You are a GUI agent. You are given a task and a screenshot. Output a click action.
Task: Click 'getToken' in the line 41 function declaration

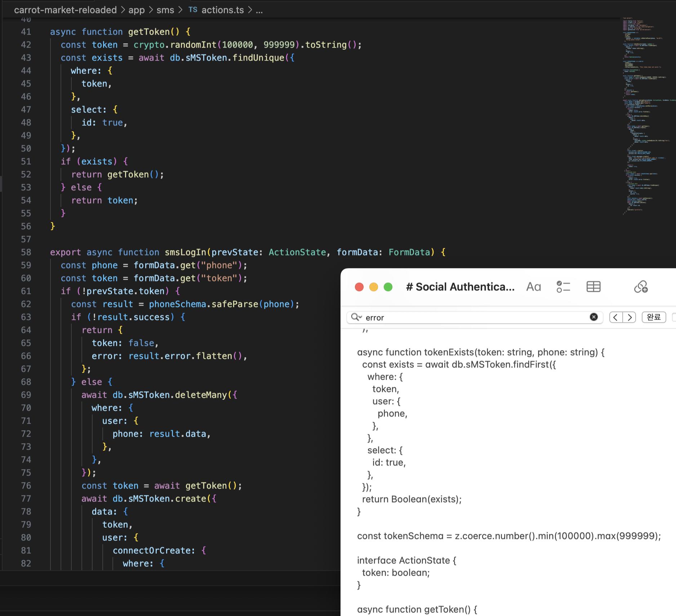point(149,32)
